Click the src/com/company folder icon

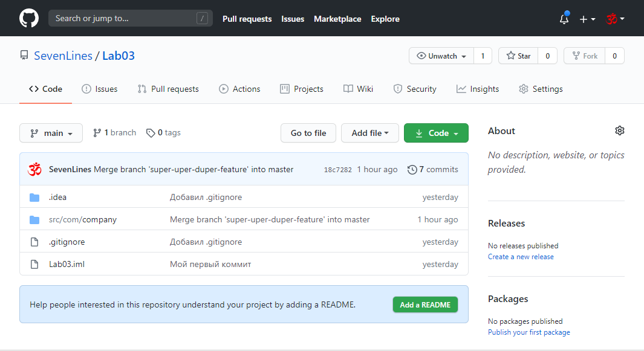click(34, 220)
